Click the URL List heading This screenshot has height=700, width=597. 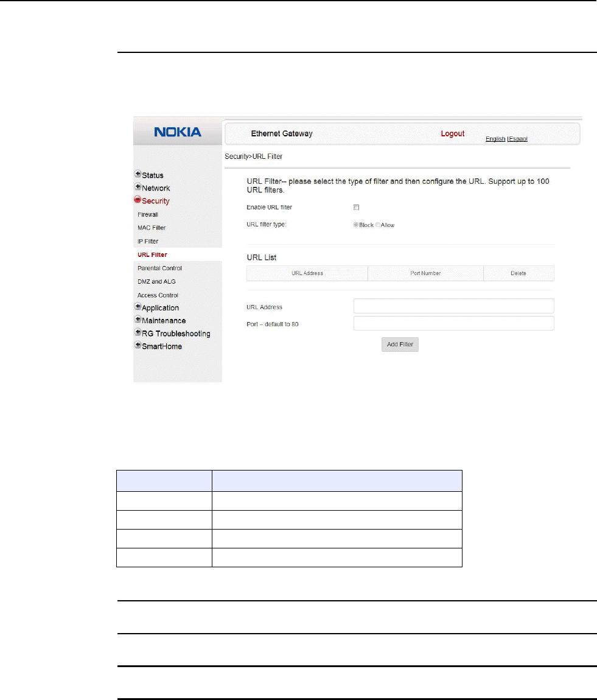point(262,257)
